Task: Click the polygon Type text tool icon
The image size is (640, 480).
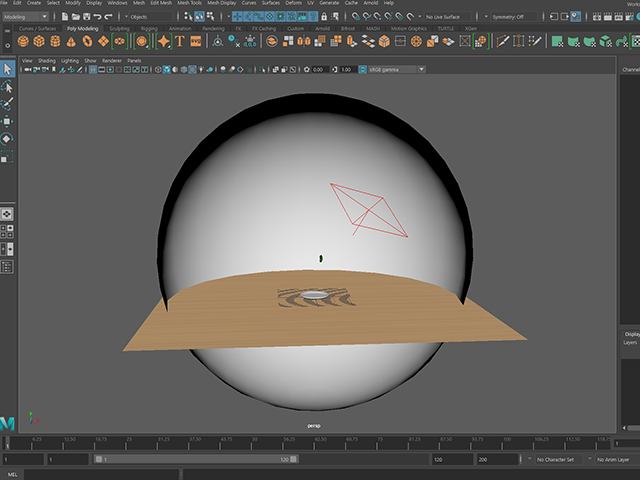Action: pos(180,41)
